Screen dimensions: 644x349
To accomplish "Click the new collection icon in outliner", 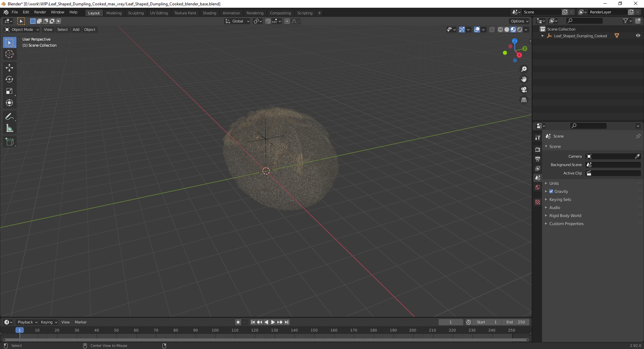I will click(638, 21).
